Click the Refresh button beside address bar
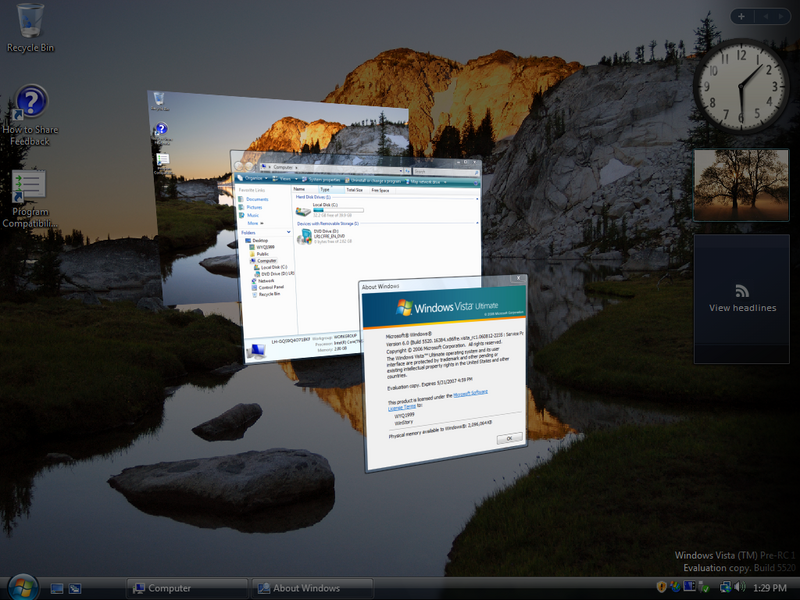800x600 pixels. coord(408,171)
